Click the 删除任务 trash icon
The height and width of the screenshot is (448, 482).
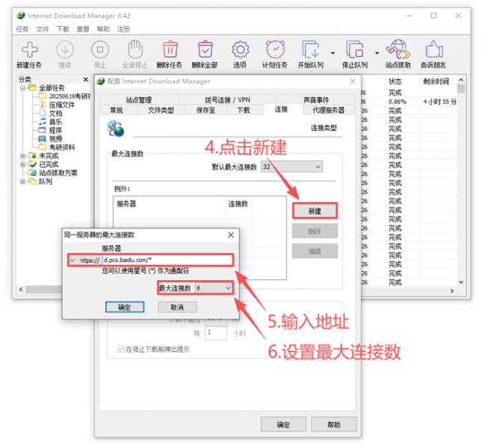tap(170, 49)
